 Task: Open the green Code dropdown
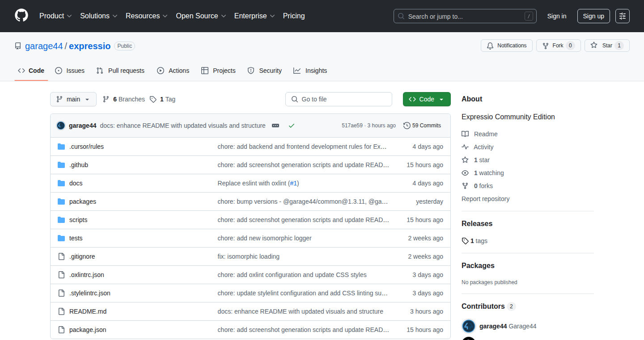coord(427,99)
